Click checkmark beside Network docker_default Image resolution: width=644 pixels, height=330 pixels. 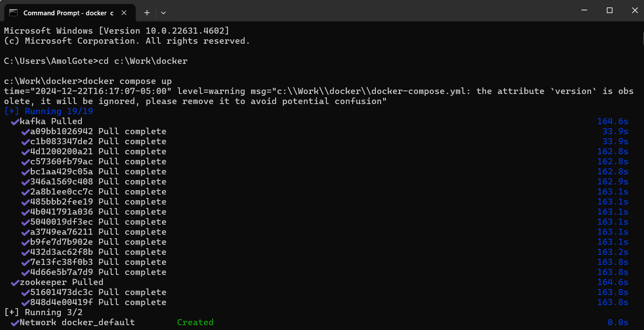15,323
